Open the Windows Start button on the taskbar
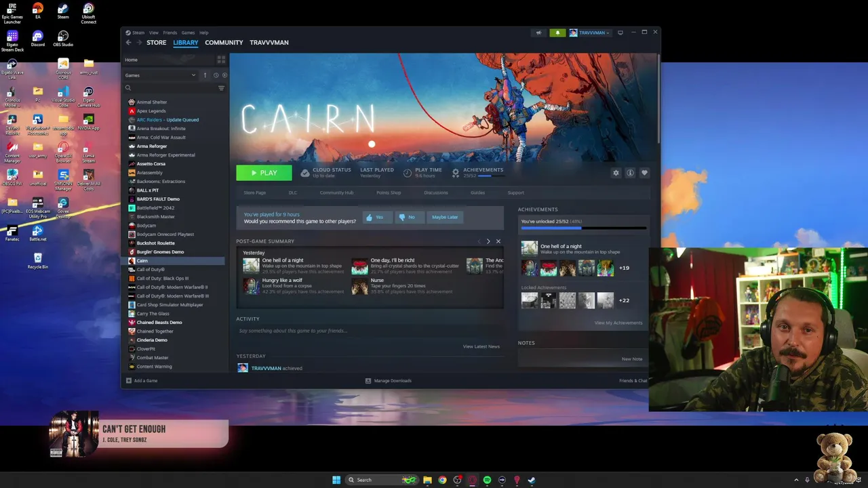The height and width of the screenshot is (488, 868). tap(336, 480)
